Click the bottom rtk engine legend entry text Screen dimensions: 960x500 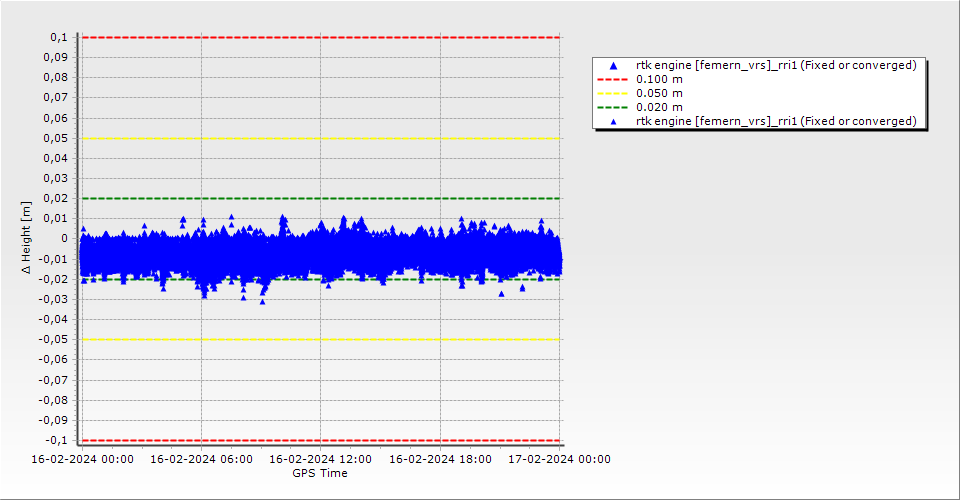pyautogui.click(x=776, y=121)
